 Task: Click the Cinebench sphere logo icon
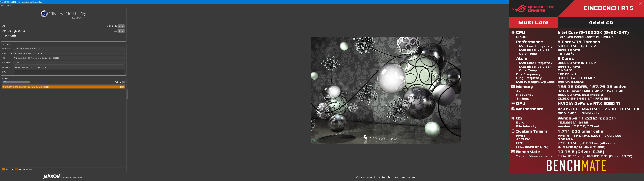pyautogui.click(x=44, y=14)
